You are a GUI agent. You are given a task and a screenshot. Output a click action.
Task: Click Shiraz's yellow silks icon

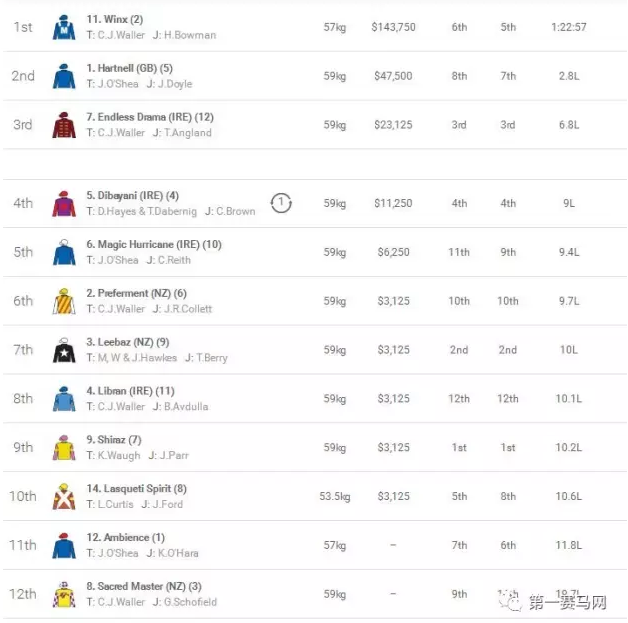pyautogui.click(x=64, y=448)
